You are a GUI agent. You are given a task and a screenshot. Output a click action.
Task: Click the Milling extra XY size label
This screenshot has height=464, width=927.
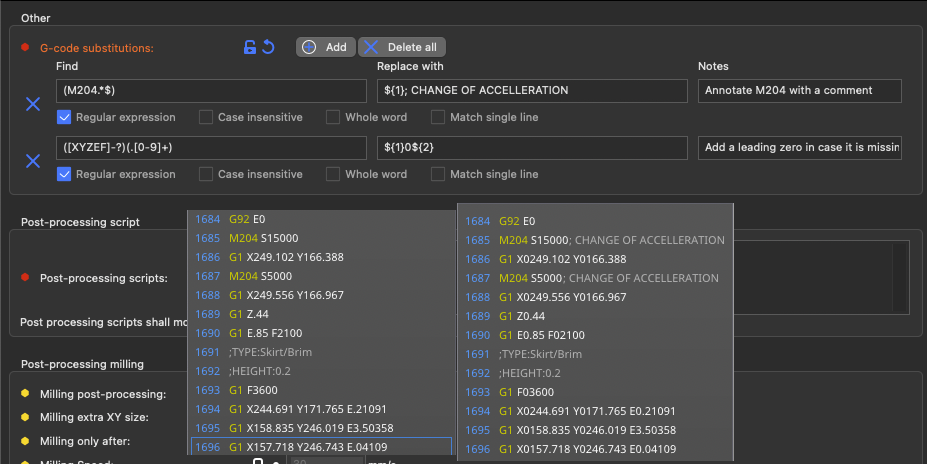94,417
